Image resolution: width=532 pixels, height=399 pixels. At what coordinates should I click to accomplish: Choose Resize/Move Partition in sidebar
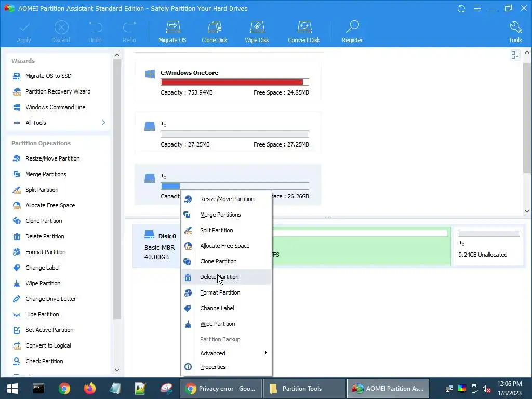pos(52,158)
